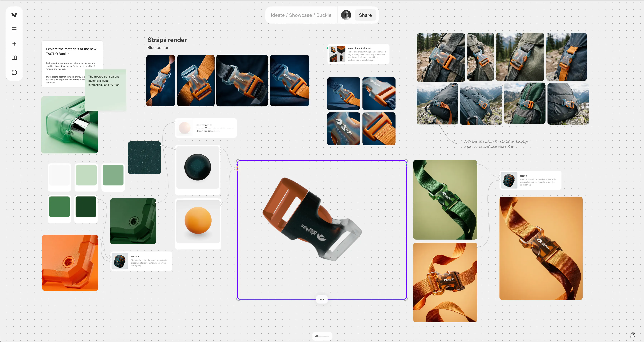This screenshot has height=342, width=644.
Task: Select the 'Blue edition' subtitle text
Action: coord(158,47)
